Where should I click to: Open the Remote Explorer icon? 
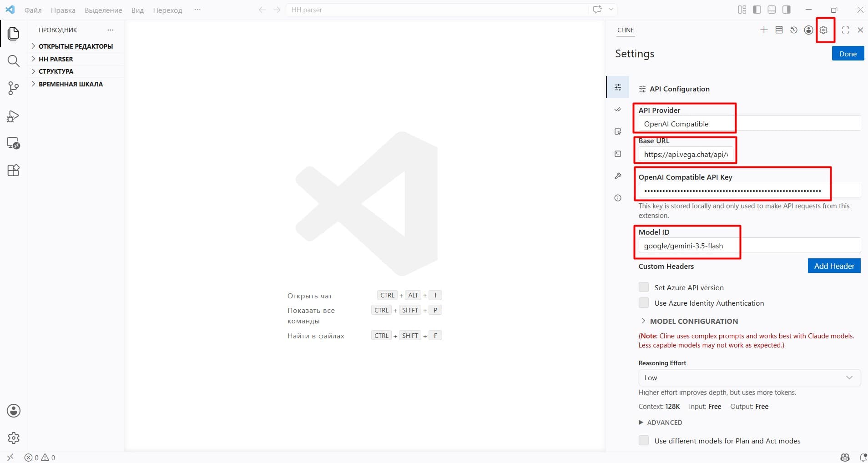(x=13, y=143)
